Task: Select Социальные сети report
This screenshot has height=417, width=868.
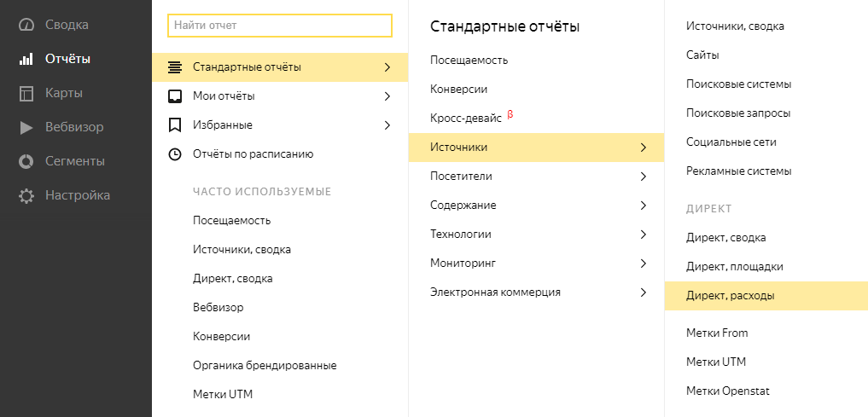Action: tap(731, 142)
